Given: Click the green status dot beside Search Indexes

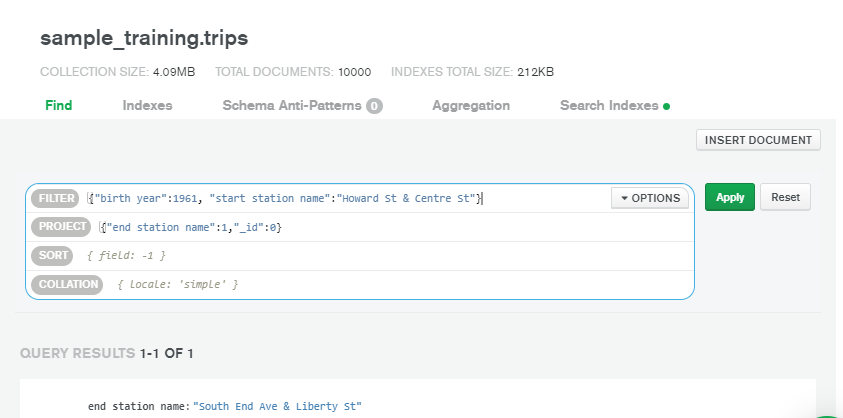Looking at the screenshot, I should click(x=667, y=106).
